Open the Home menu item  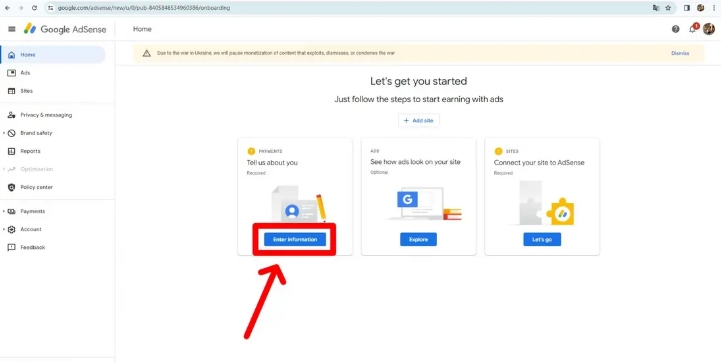tap(53, 55)
